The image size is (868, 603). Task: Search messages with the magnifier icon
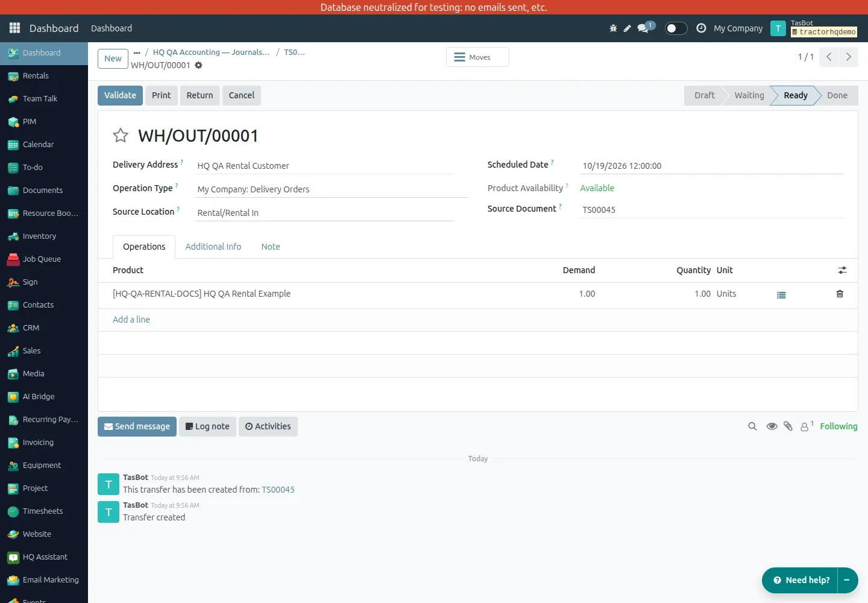point(752,426)
